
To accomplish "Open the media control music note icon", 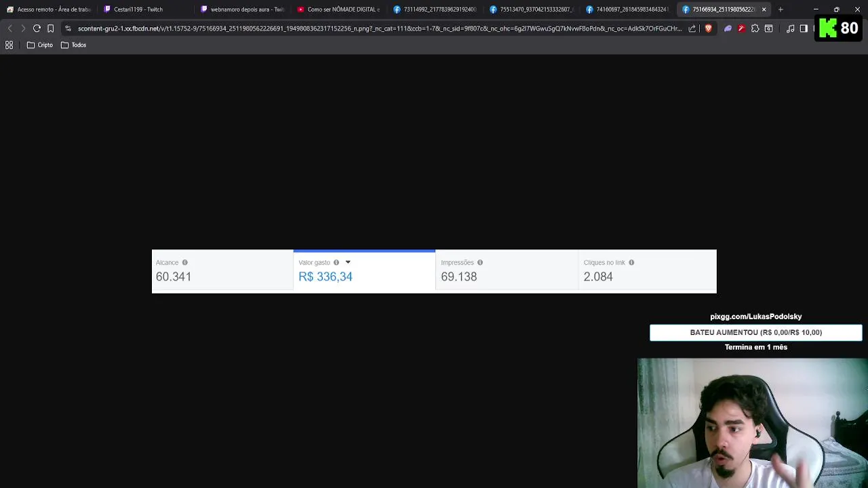I will tap(790, 28).
